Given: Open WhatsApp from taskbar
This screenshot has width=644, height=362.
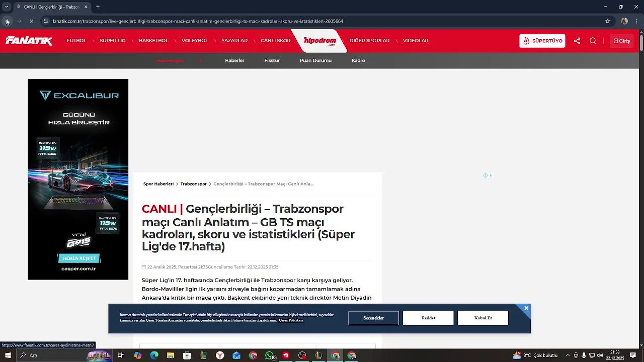Looking at the screenshot, I should click(270, 355).
